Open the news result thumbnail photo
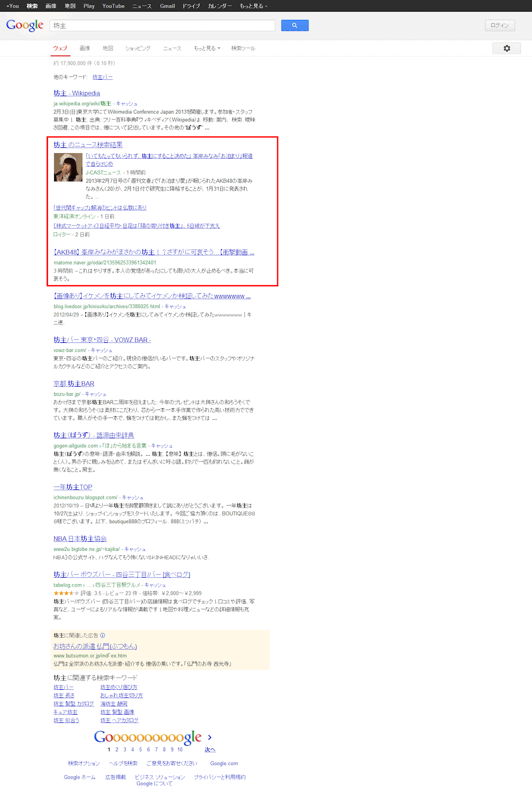The height and width of the screenshot is (794, 532). click(68, 167)
